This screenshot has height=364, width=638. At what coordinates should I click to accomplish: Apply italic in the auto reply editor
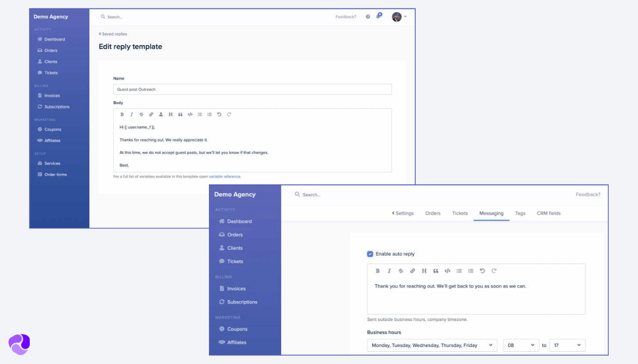pos(389,271)
